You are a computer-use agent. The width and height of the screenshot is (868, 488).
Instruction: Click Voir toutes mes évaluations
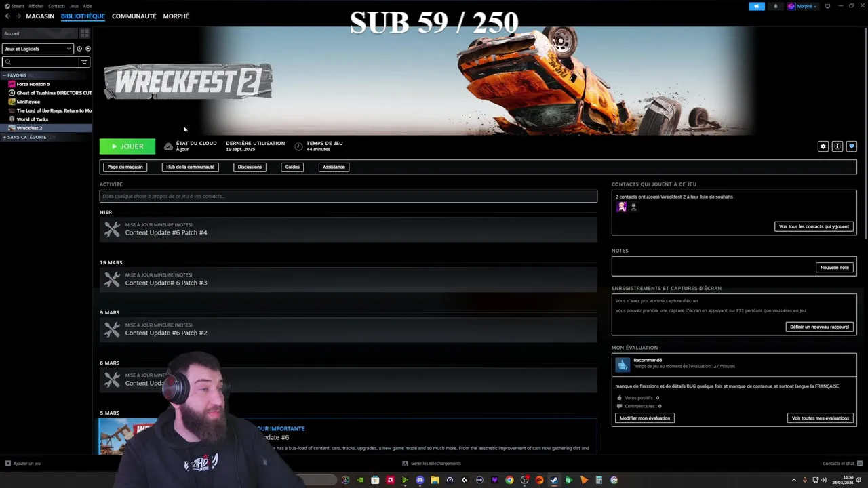(821, 418)
